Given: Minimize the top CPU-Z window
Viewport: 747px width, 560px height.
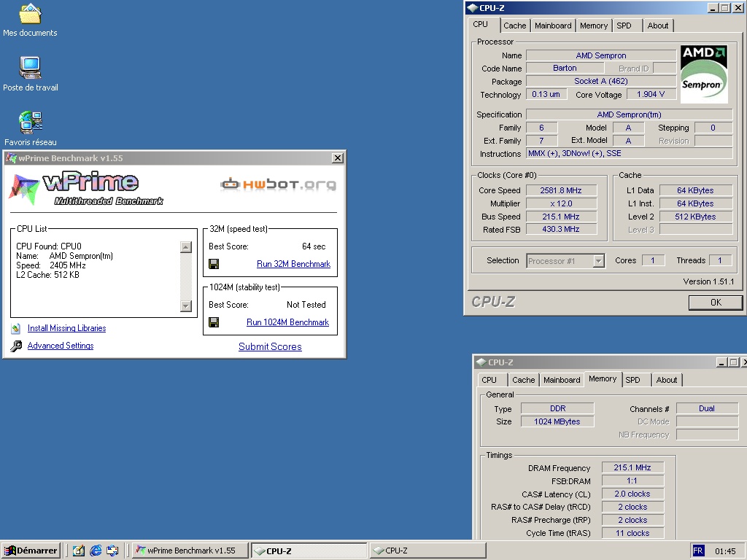Looking at the screenshot, I should pyautogui.click(x=713, y=8).
